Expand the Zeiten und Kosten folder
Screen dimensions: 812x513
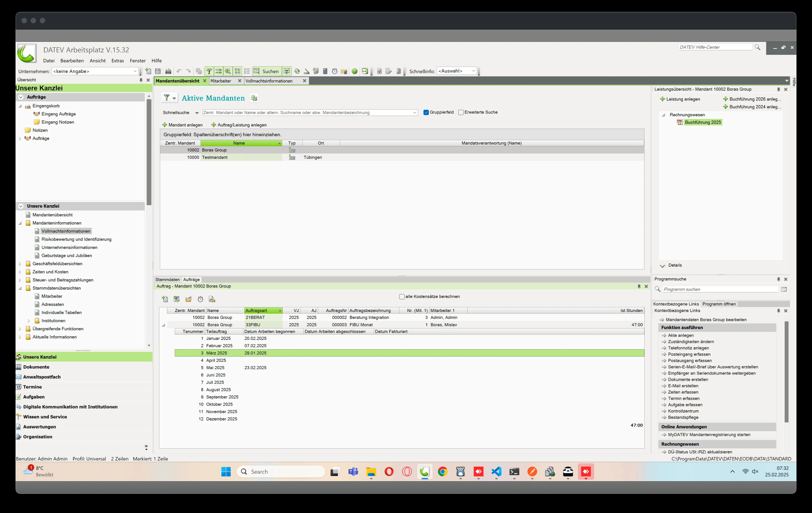pos(20,272)
